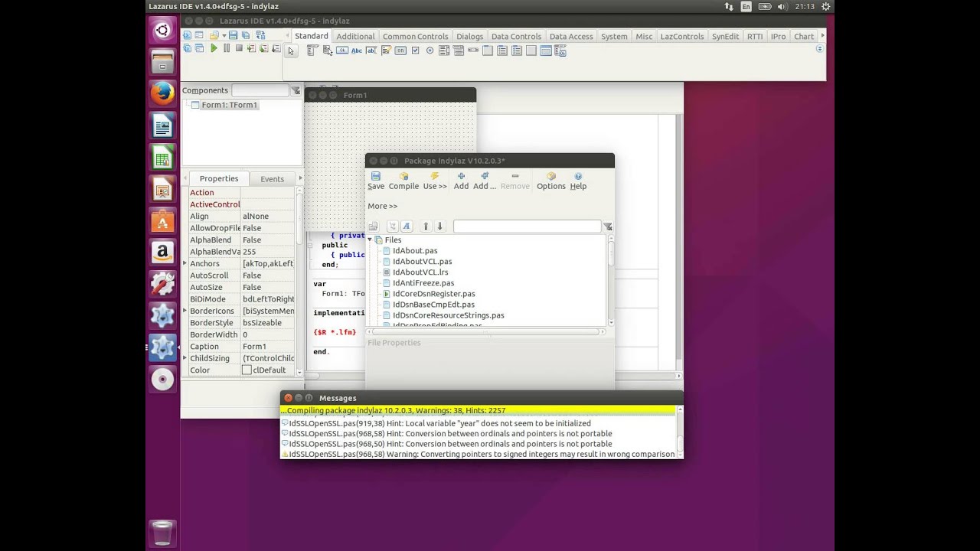The height and width of the screenshot is (551, 980).
Task: Expand the ChildSizing property
Action: (185, 358)
